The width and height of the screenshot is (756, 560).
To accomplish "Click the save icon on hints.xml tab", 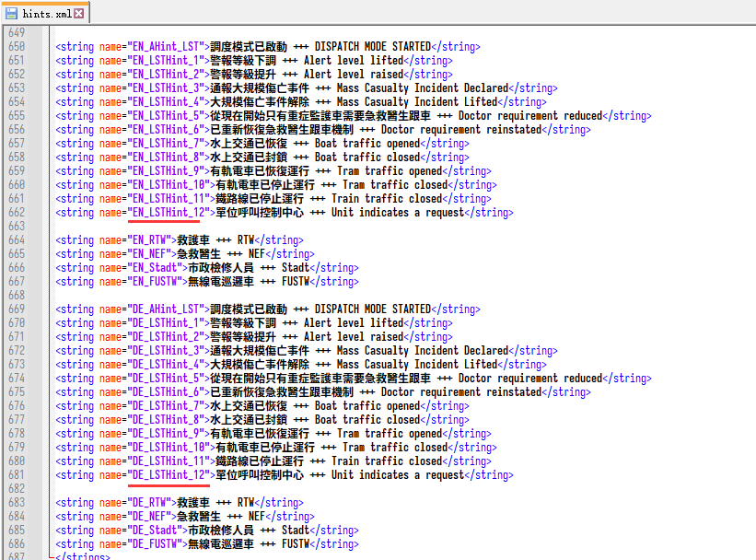I will pyautogui.click(x=12, y=14).
